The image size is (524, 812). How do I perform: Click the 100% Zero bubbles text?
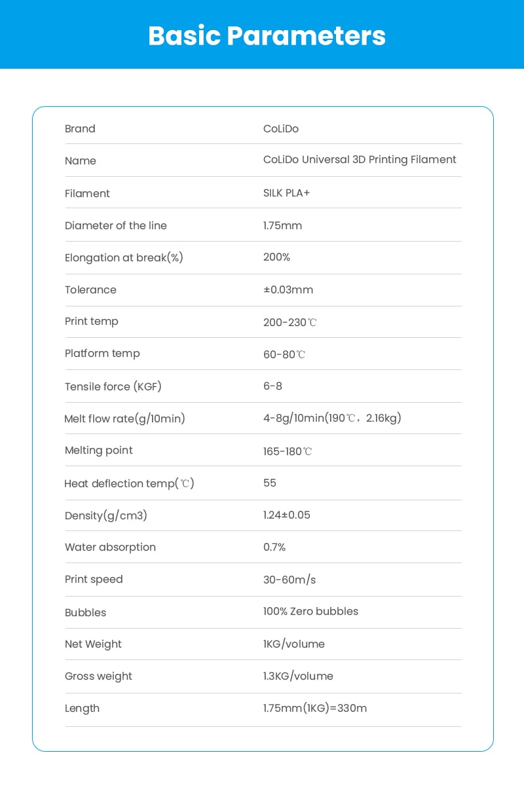coord(310,612)
